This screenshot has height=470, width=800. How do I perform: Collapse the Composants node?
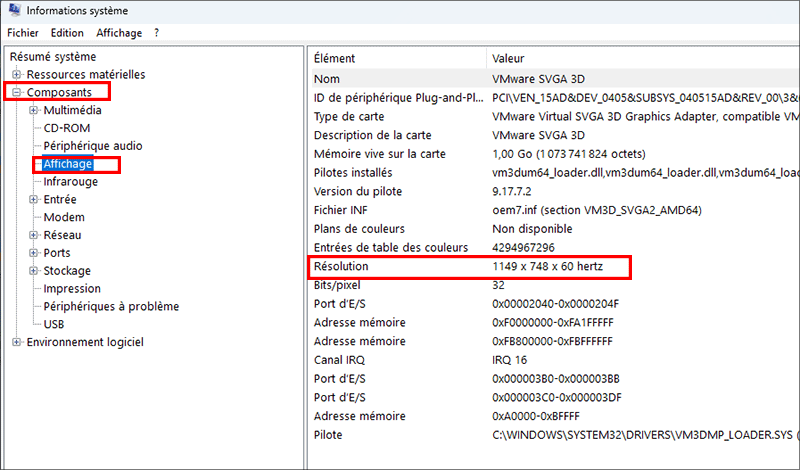17,92
